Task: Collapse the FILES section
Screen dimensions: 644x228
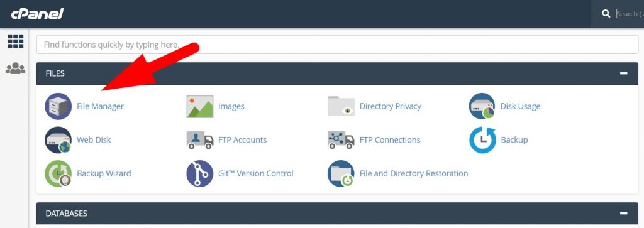Action: (623, 73)
